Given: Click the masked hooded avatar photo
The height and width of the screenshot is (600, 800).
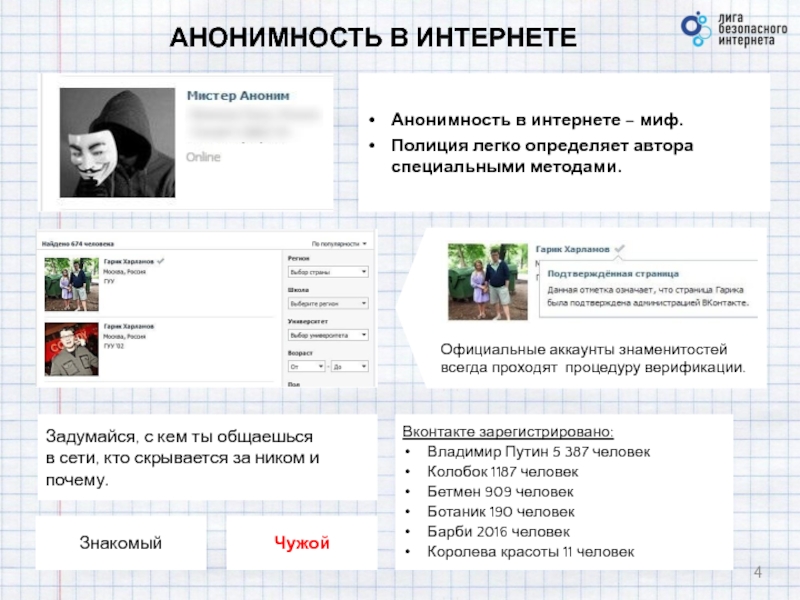Looking at the screenshot, I should 117,142.
